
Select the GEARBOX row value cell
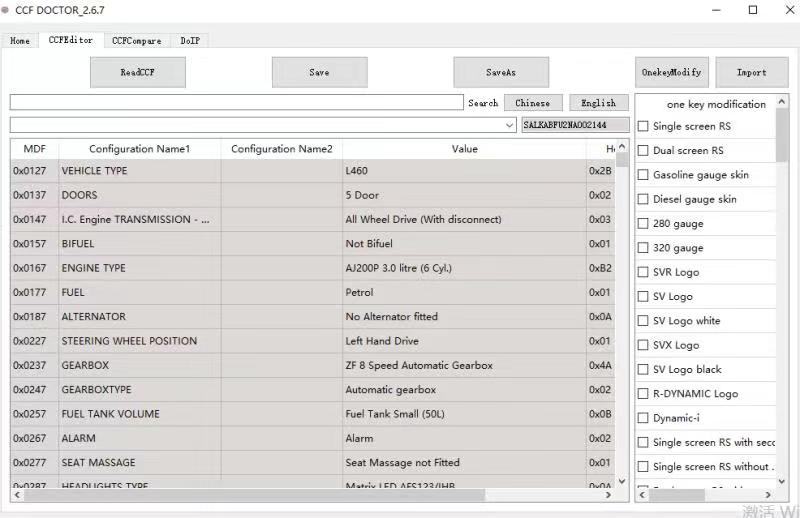click(x=464, y=366)
